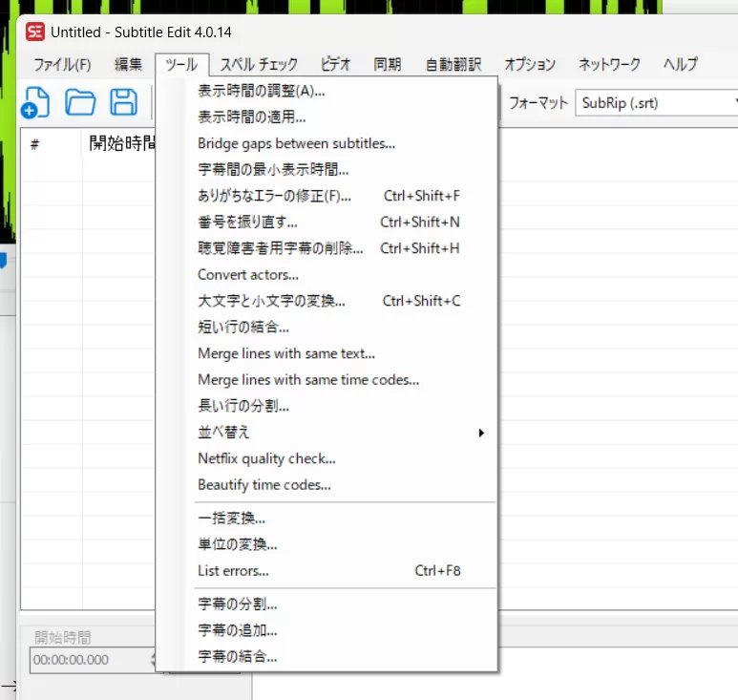This screenshot has height=700, width=738.
Task: Click 番号を振り直す in the menu
Action: (x=247, y=223)
